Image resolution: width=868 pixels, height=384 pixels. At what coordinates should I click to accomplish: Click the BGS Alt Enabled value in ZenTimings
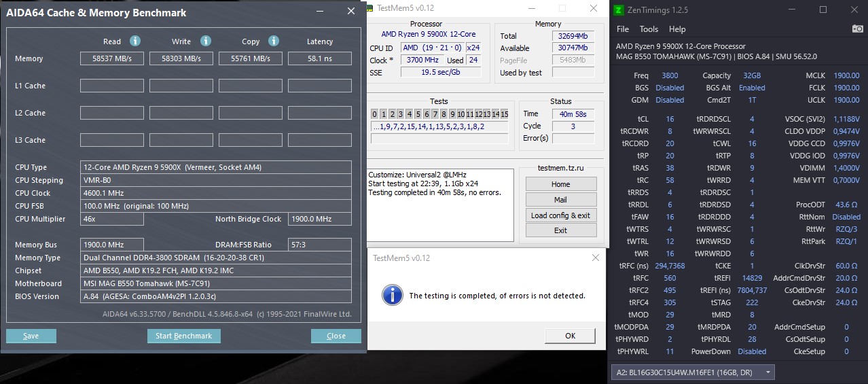[752, 88]
